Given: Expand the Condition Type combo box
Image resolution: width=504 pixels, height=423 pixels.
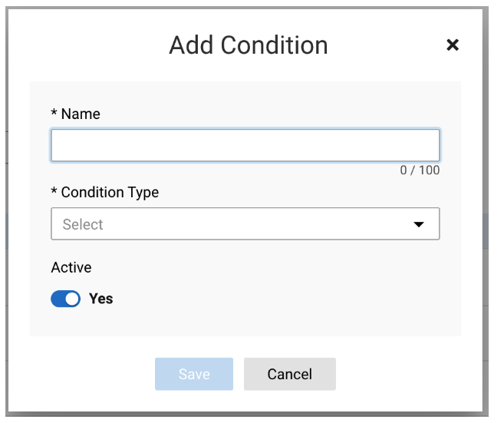Looking at the screenshot, I should click(x=245, y=224).
